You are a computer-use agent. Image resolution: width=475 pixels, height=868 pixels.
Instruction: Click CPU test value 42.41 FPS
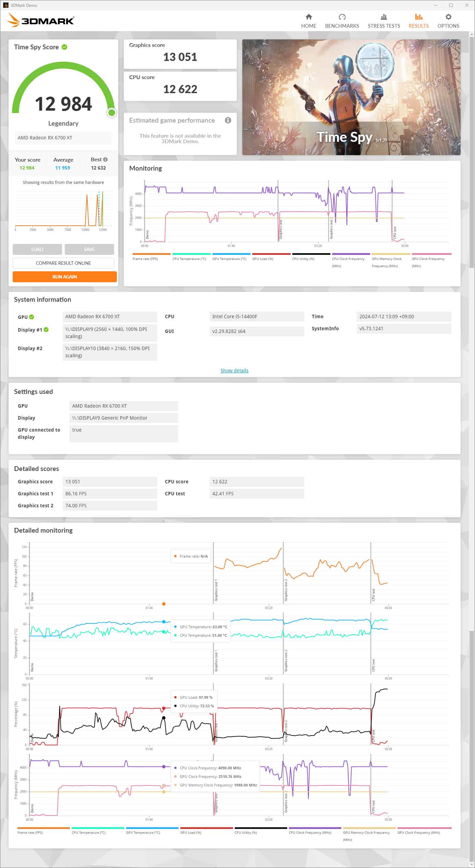point(257,494)
